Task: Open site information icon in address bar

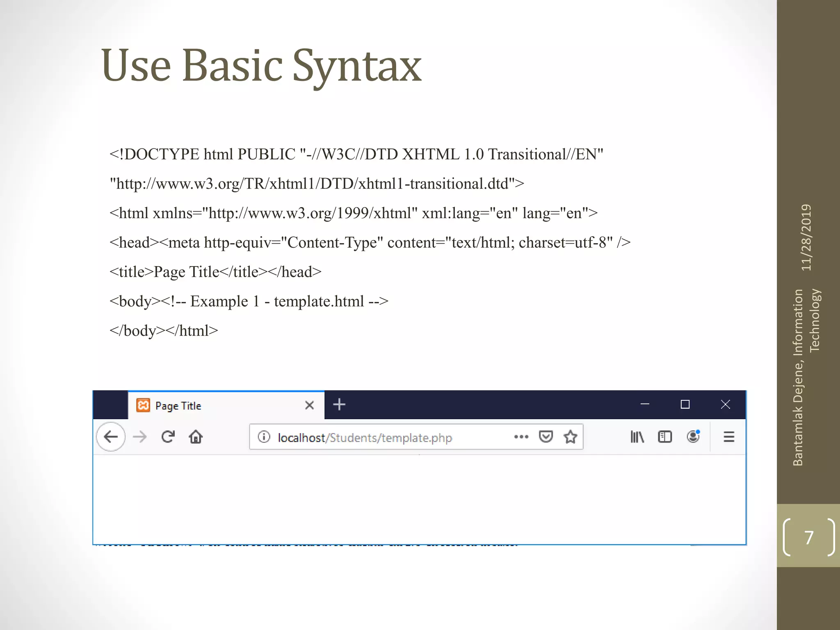Action: click(x=264, y=437)
